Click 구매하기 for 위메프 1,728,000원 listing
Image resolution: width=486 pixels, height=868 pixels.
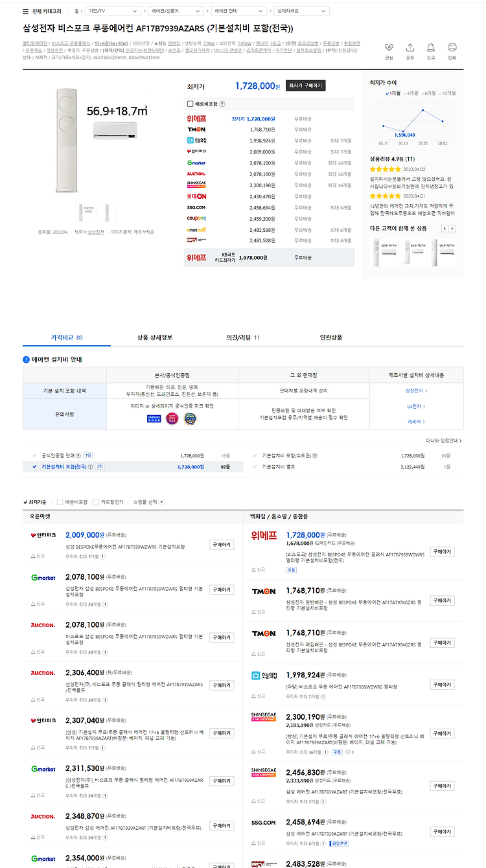pos(443,551)
